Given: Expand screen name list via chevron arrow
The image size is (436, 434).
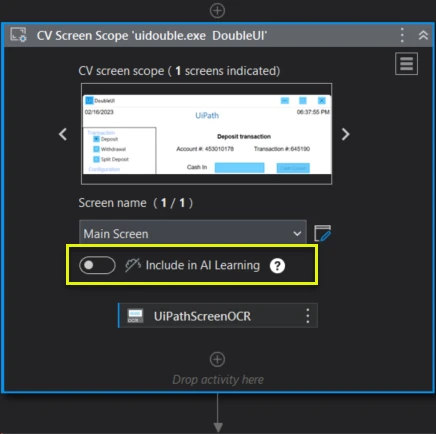Looking at the screenshot, I should [297, 234].
